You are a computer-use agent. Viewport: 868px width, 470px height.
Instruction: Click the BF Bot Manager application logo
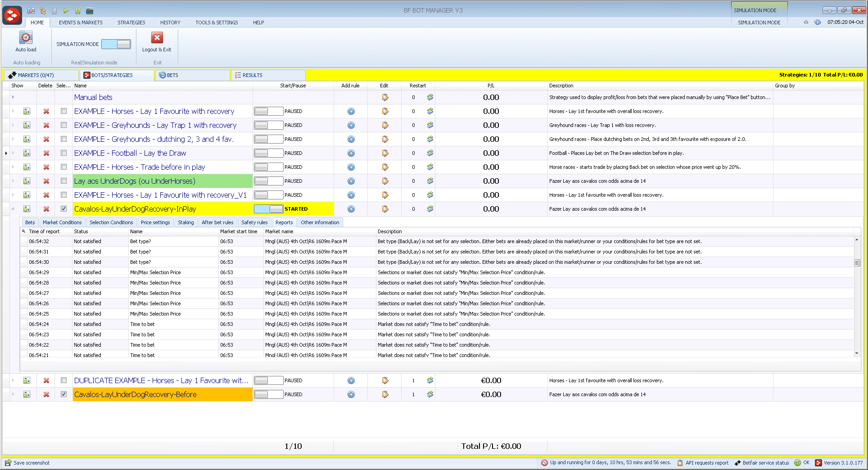[12, 15]
